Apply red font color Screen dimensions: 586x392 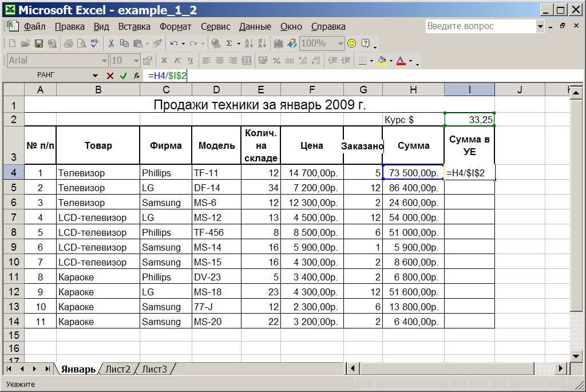point(401,61)
